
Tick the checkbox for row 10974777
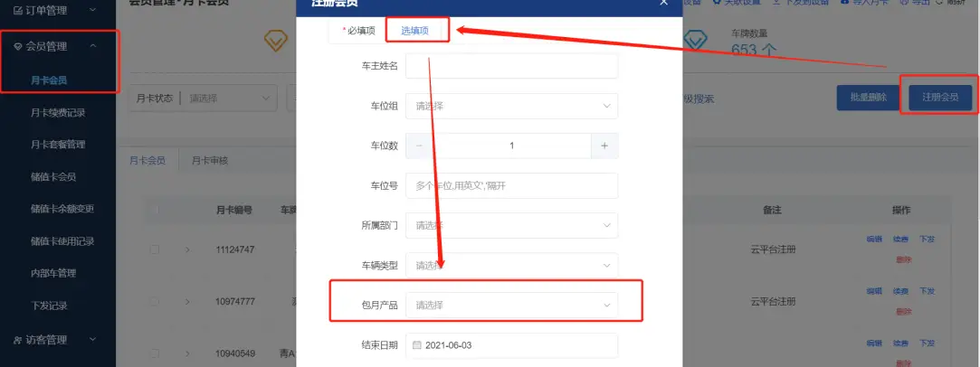[155, 302]
